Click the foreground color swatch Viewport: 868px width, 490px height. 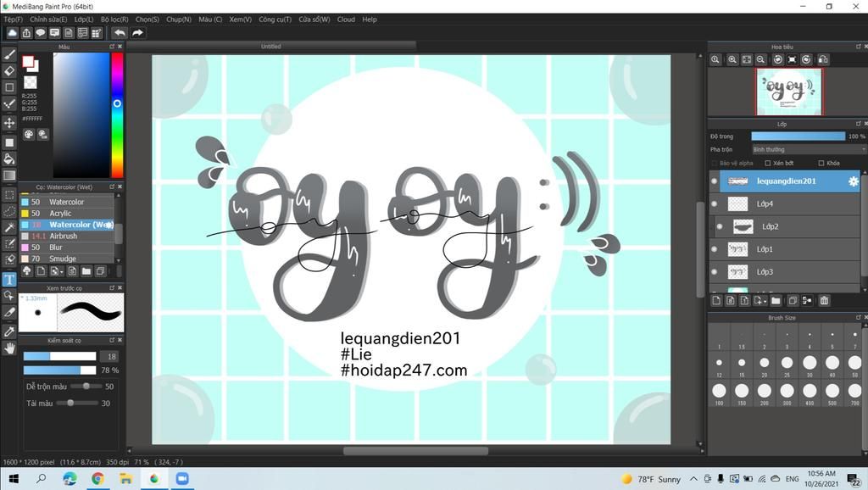point(28,61)
